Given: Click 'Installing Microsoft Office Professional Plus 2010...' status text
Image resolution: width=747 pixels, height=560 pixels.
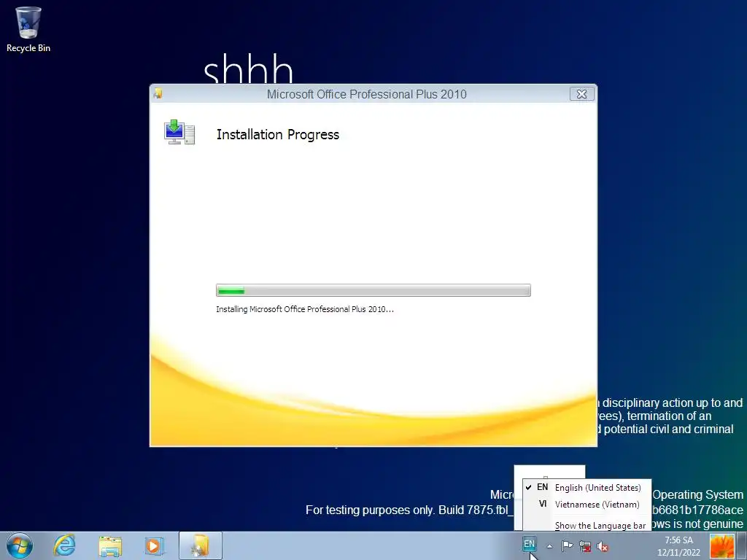Looking at the screenshot, I should 305,309.
